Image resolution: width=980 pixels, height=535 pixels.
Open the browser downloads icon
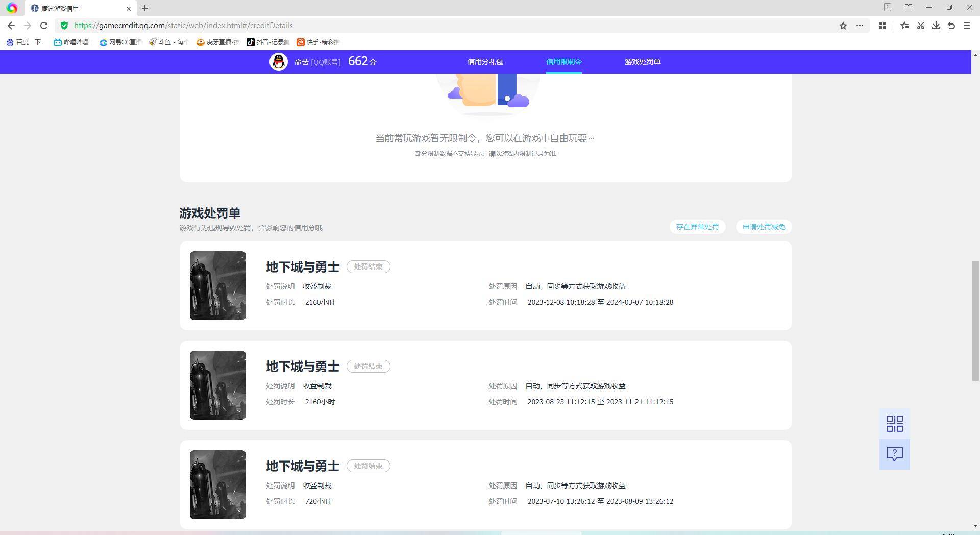click(936, 26)
